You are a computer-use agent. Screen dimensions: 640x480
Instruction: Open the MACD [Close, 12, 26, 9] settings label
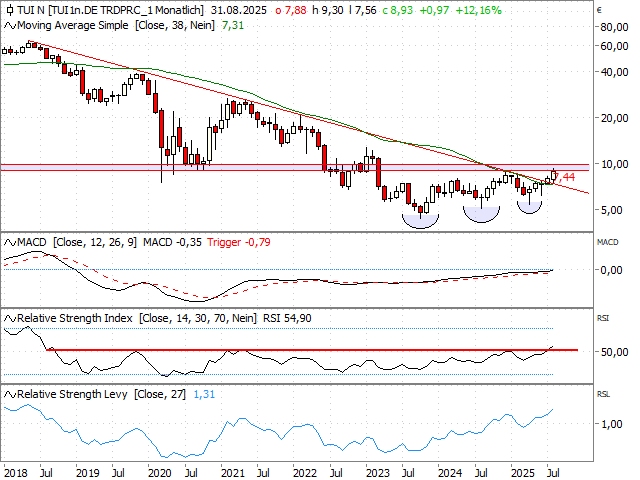(x=77, y=242)
